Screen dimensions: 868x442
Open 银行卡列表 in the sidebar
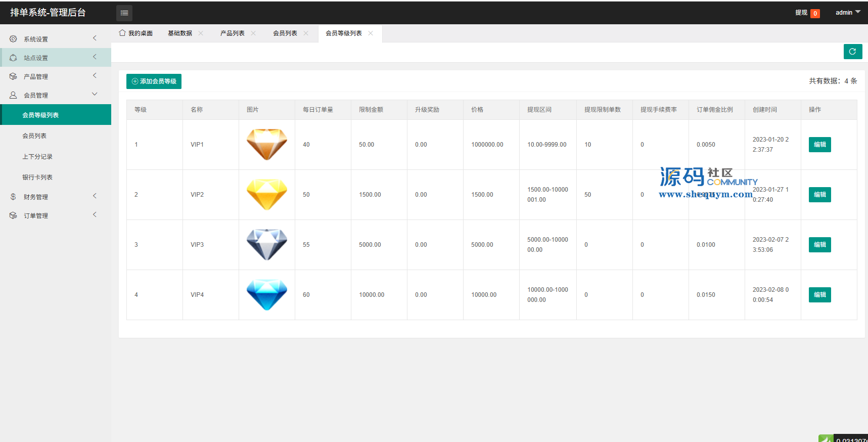pyautogui.click(x=37, y=178)
